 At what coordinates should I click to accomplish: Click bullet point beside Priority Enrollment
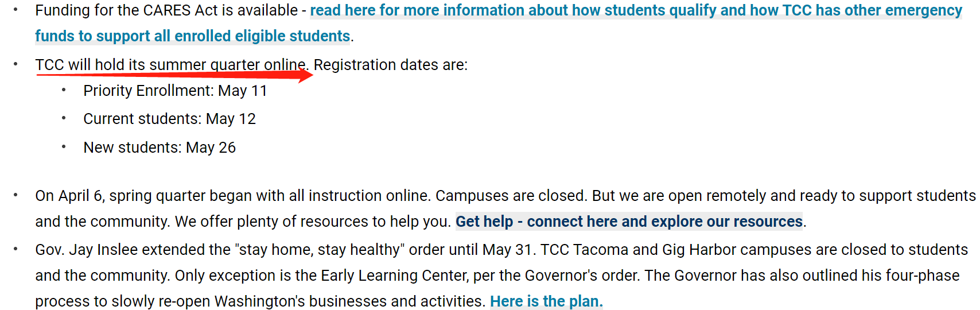(x=64, y=90)
